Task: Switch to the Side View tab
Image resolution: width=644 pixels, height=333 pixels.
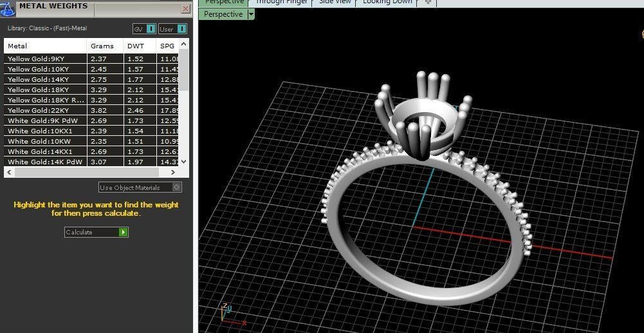Action: point(335,2)
